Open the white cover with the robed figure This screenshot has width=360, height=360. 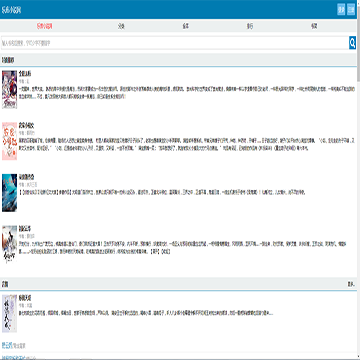[9, 245]
